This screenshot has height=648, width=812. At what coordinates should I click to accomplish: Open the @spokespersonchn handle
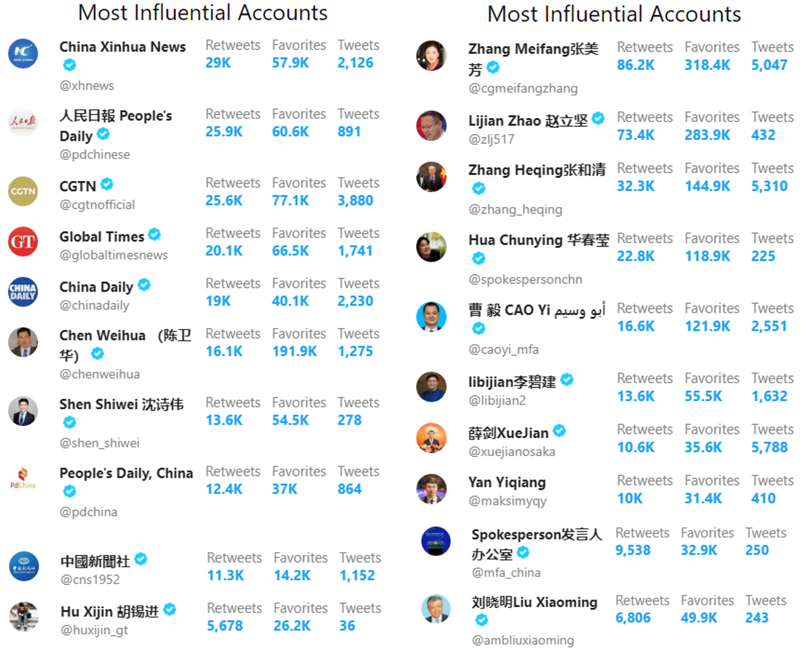click(525, 280)
